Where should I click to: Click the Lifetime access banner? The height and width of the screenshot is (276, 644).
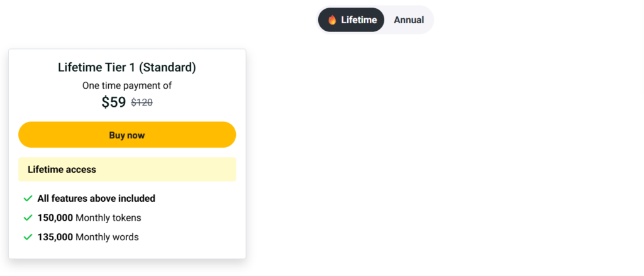tap(127, 170)
